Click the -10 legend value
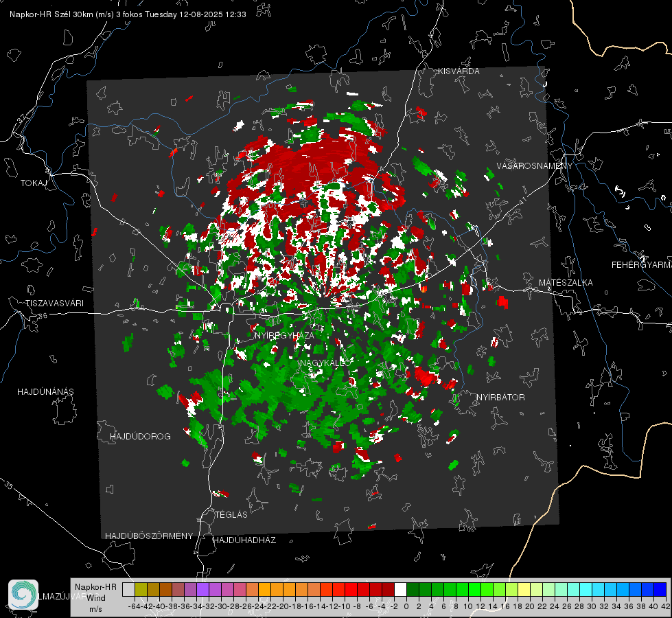Viewport: 672px width, 618px height. coord(345,606)
